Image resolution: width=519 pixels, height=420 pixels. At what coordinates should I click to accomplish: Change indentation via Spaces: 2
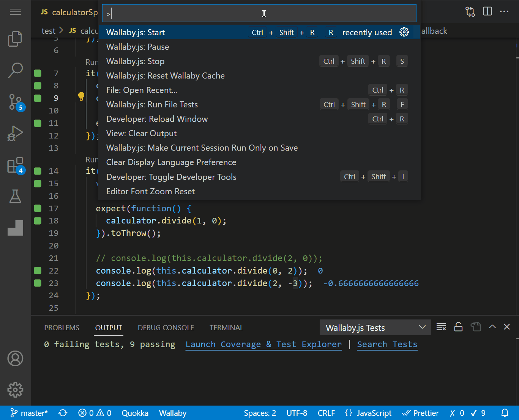pyautogui.click(x=260, y=413)
